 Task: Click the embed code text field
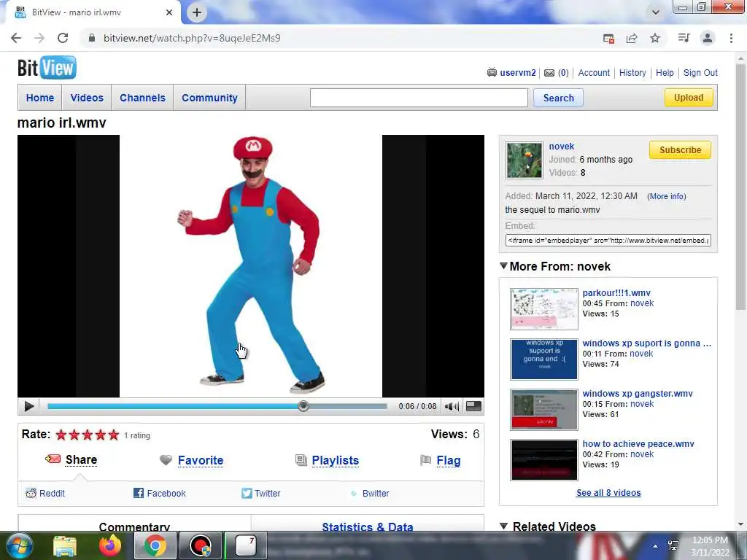tap(608, 241)
